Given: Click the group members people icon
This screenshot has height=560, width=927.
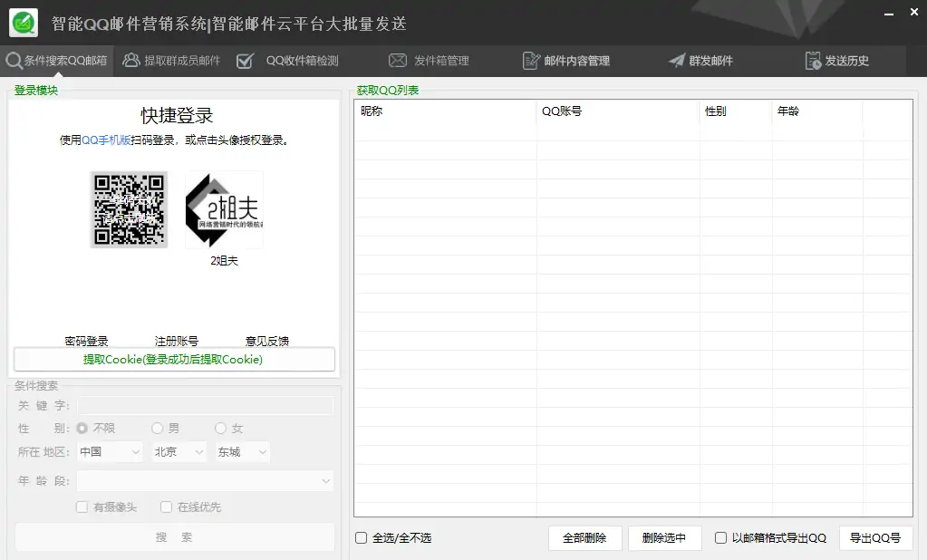Looking at the screenshot, I should pyautogui.click(x=130, y=60).
